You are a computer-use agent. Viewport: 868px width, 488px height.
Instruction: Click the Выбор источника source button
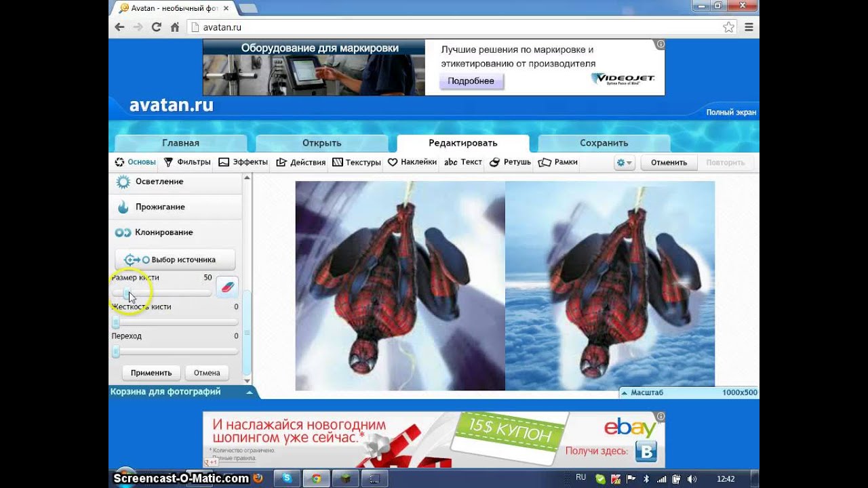point(175,260)
